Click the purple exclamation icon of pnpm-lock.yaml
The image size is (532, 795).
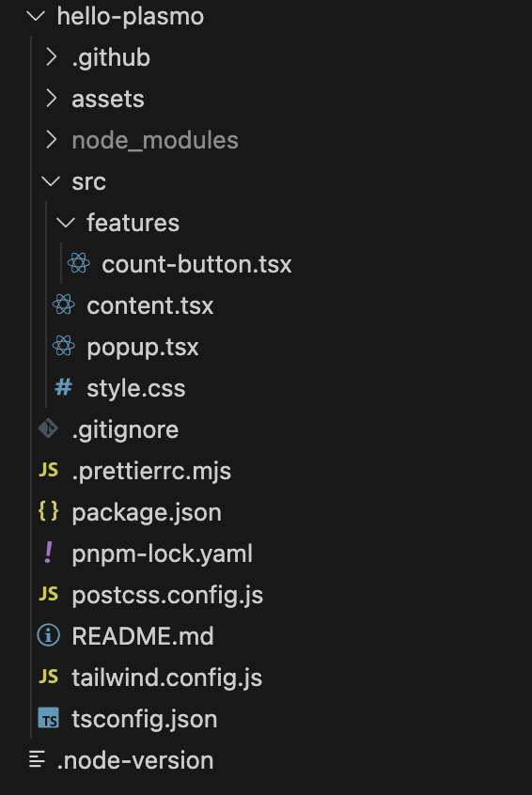pos(49,553)
